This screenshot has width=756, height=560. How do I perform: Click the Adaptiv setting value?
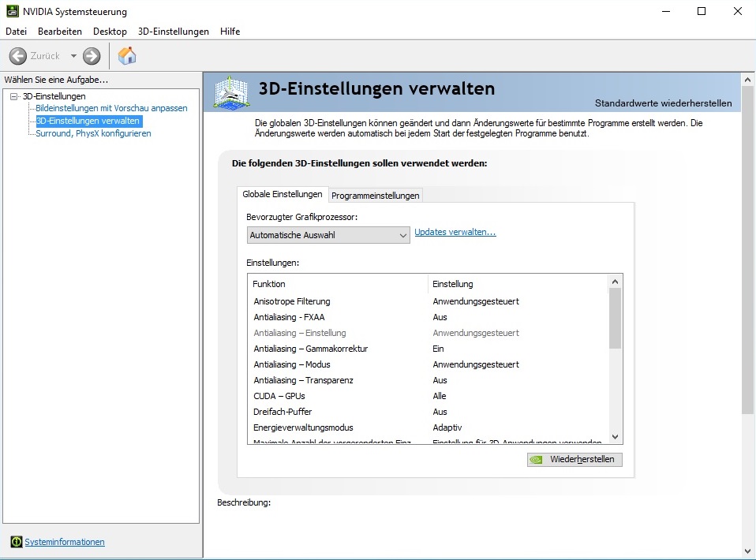point(447,427)
